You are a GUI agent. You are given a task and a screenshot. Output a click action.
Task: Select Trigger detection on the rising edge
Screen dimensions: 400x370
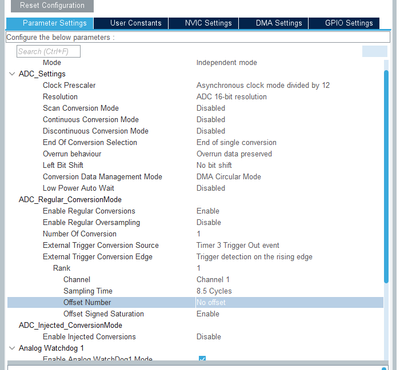click(254, 257)
